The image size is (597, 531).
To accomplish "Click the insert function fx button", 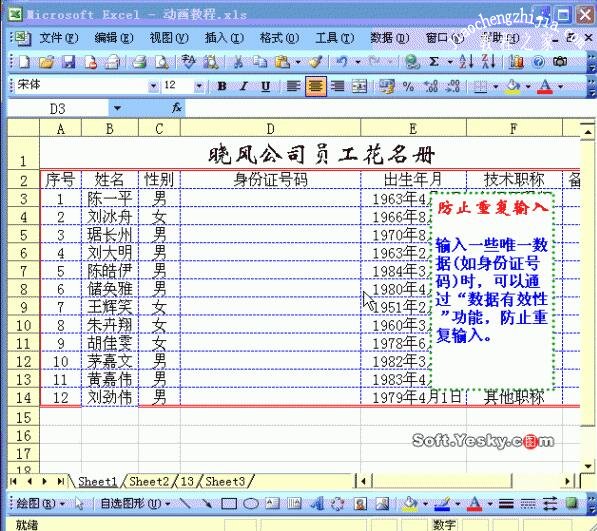I will tap(176, 108).
